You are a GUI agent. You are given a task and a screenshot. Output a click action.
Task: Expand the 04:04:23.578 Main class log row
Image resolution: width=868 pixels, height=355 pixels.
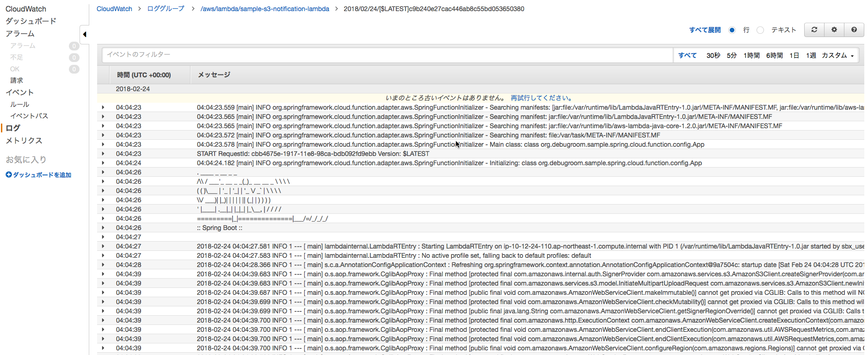pos(103,144)
